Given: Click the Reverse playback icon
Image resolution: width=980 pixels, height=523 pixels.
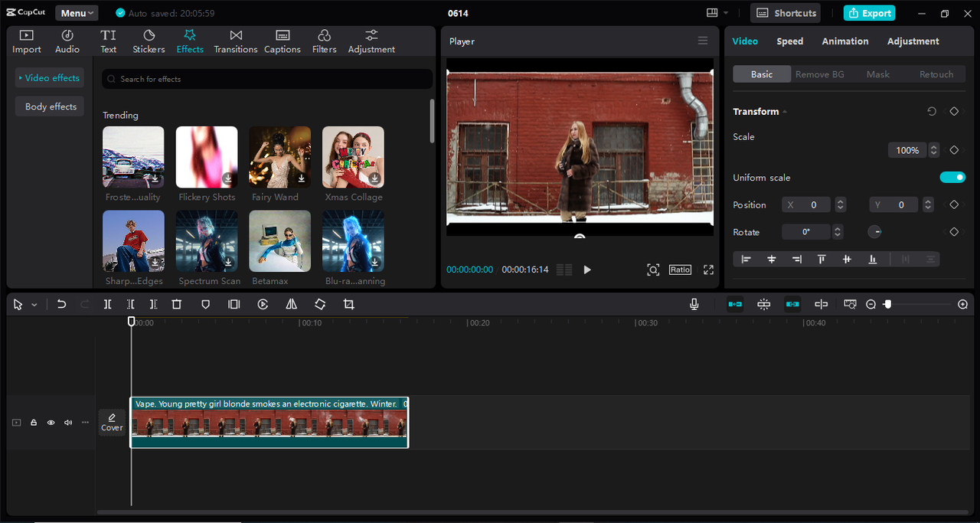Looking at the screenshot, I should coord(263,304).
